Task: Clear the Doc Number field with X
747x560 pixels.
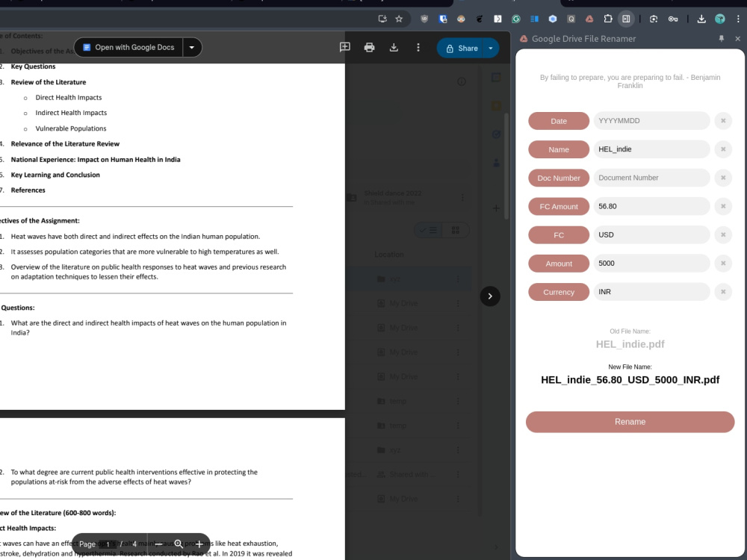Action: [x=723, y=178]
